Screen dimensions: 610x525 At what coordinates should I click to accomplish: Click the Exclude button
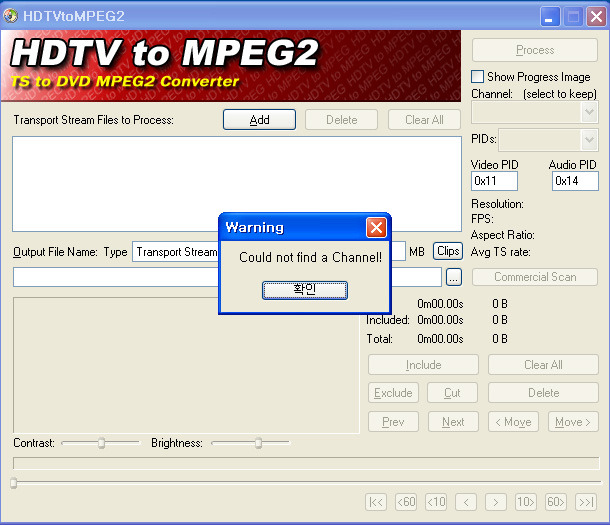click(393, 393)
